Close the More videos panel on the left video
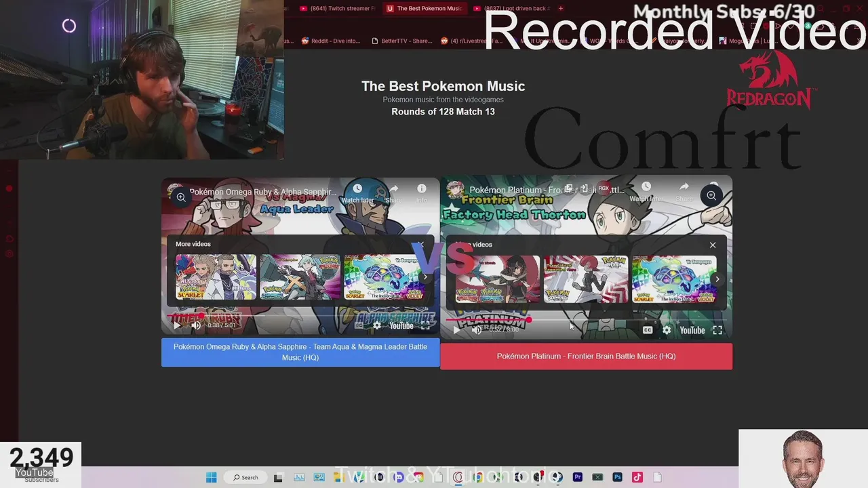 point(420,244)
